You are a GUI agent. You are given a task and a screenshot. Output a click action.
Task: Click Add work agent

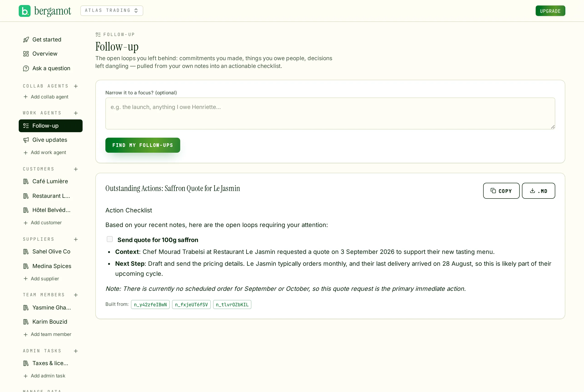(45, 152)
